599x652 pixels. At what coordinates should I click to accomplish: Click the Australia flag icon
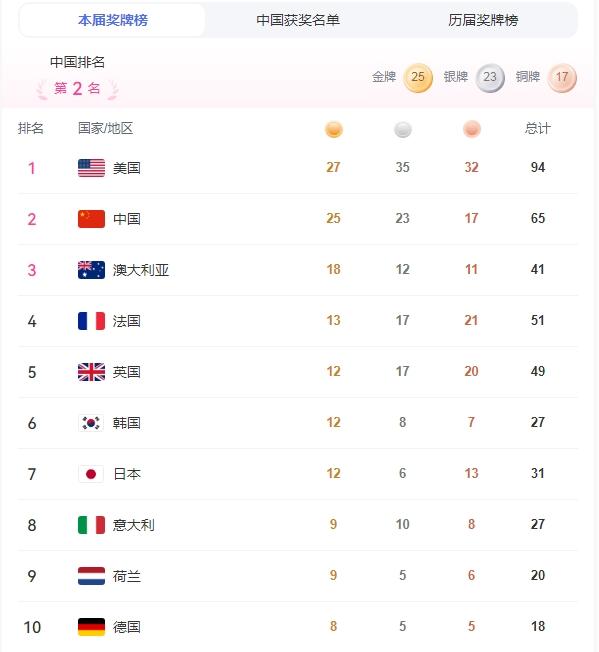(x=91, y=270)
